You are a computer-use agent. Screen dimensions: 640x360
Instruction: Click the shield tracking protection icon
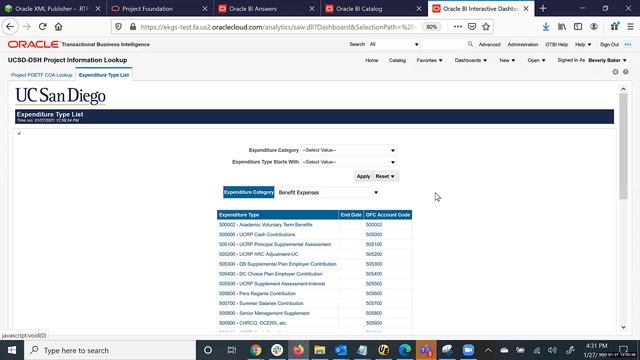(x=118, y=27)
